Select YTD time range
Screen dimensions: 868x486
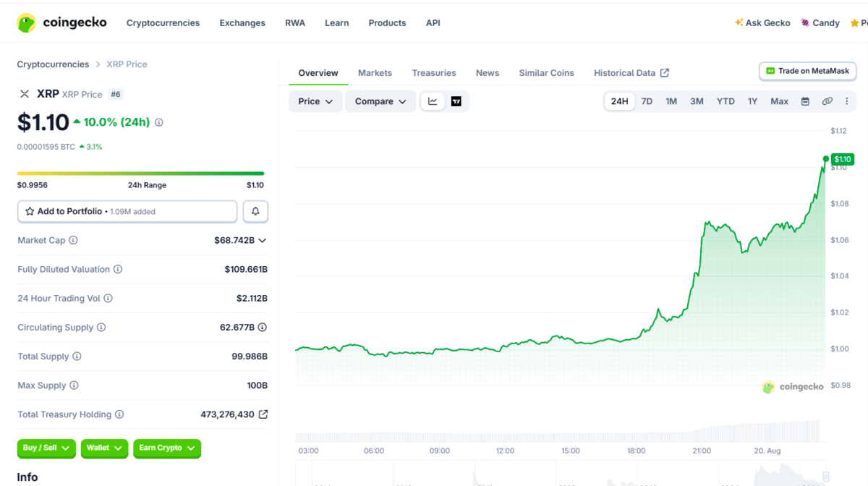point(726,101)
